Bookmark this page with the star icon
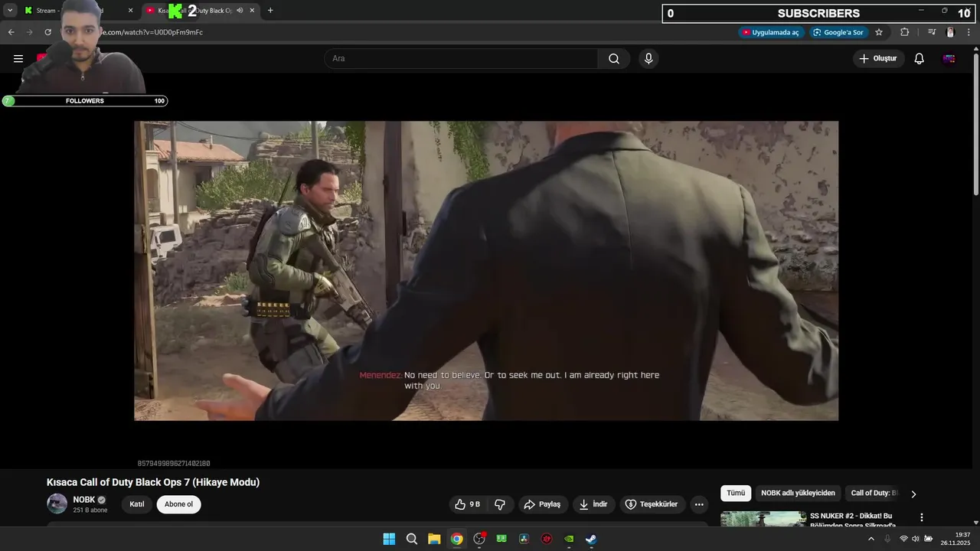Viewport: 980px width, 551px height. click(879, 32)
